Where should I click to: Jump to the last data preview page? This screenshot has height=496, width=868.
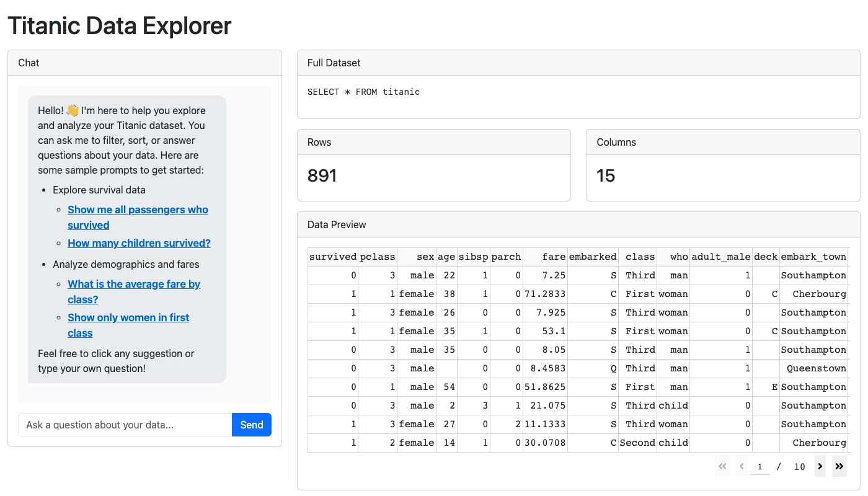pyautogui.click(x=839, y=466)
